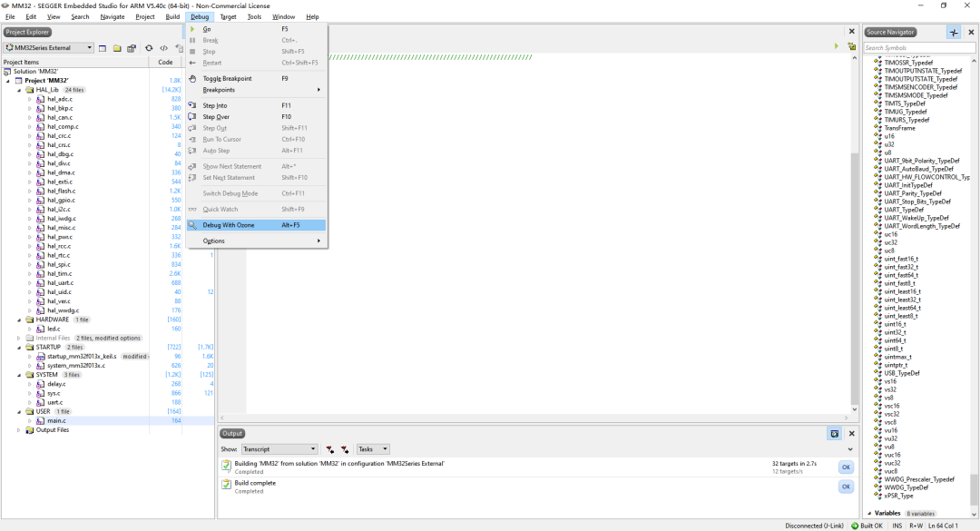Collapse the HARDWARE folder node

(19, 320)
